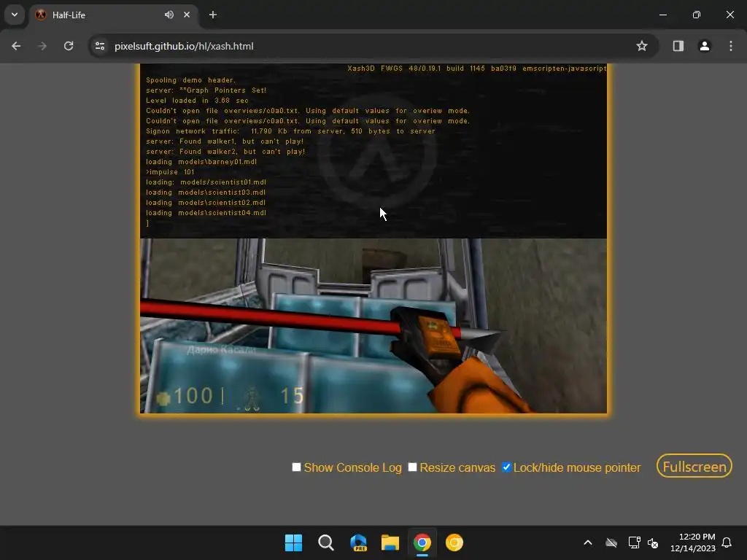Click the 'Signon network traffic' console line
The width and height of the screenshot is (747, 560).
pyautogui.click(x=290, y=131)
